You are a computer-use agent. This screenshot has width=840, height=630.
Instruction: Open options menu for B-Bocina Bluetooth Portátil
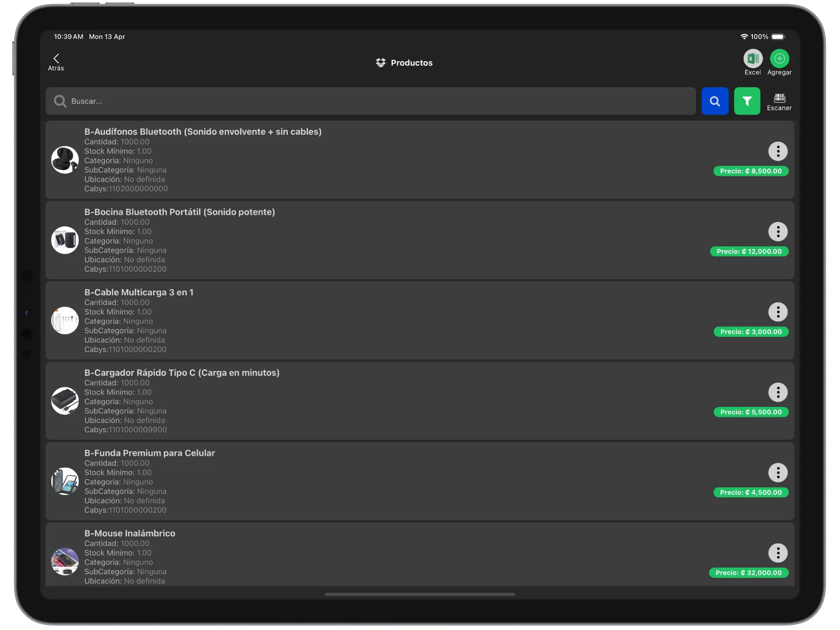(x=778, y=231)
